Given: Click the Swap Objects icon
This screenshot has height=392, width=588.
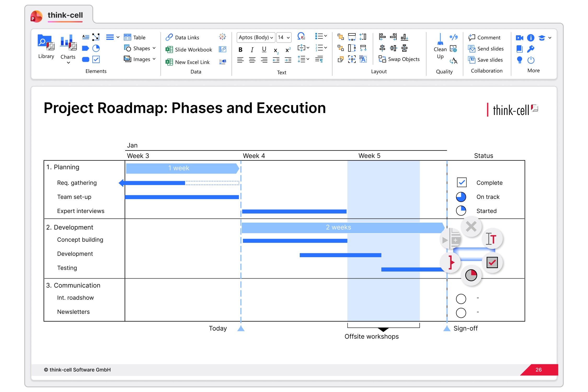Looking at the screenshot, I should 382,59.
